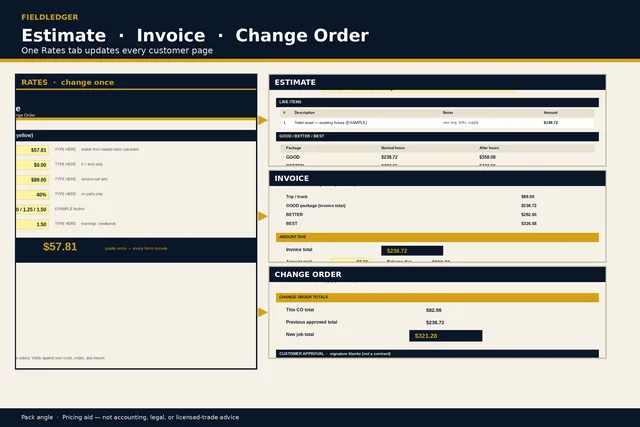This screenshot has height=427, width=640.
Task: Click 'GOOD package (invoice total)' row label
Action: click(316, 206)
